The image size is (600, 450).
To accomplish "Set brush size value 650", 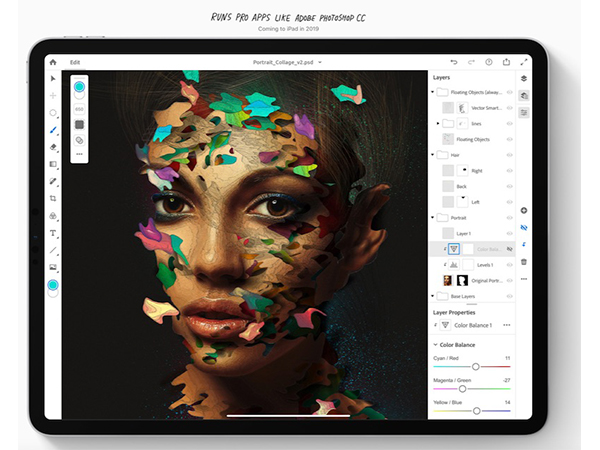I will (x=79, y=109).
